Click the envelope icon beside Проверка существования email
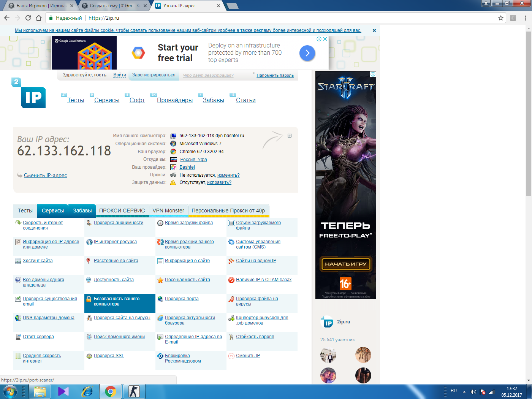Viewport: 532px width, 399px height. [18, 299]
